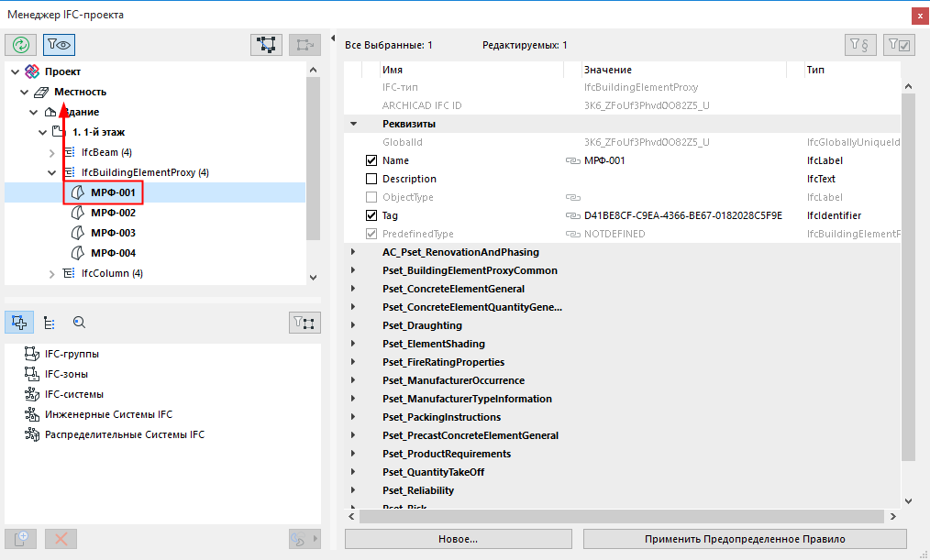Uncheck the Tag attribute checkbox
This screenshot has width=930, height=560.
coord(371,215)
